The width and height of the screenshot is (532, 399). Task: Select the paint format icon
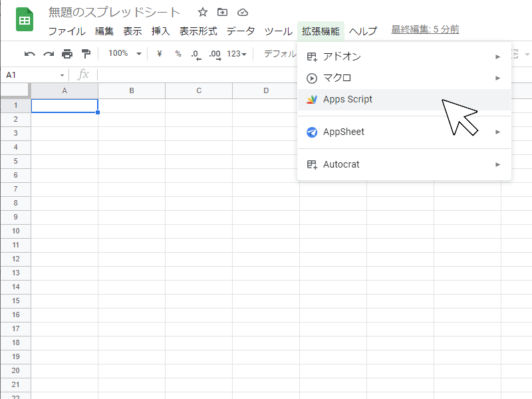86,54
